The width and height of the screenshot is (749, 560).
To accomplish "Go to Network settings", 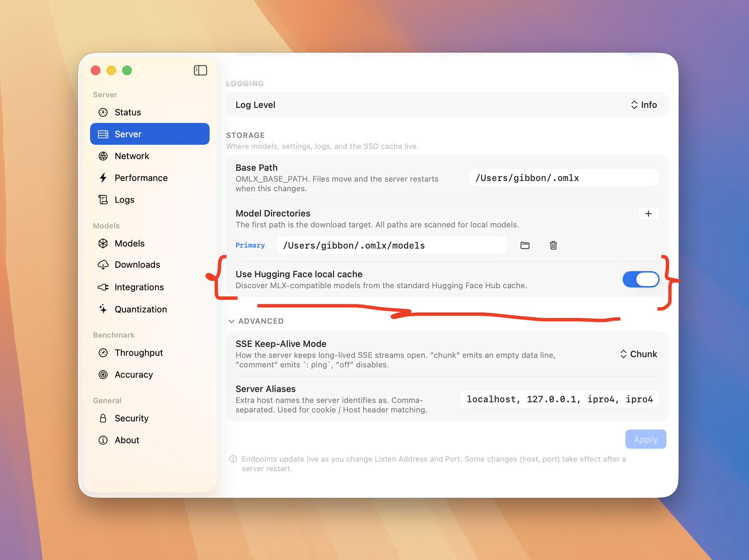I will (x=150, y=156).
